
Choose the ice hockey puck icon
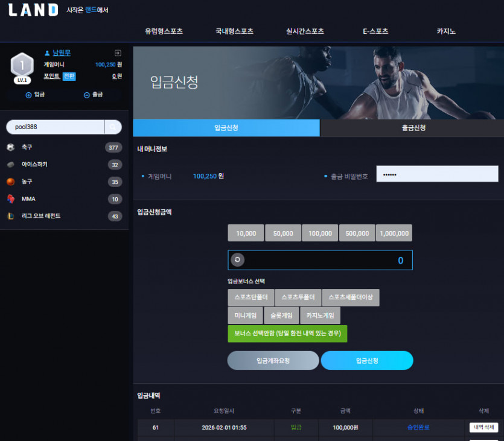click(x=11, y=165)
